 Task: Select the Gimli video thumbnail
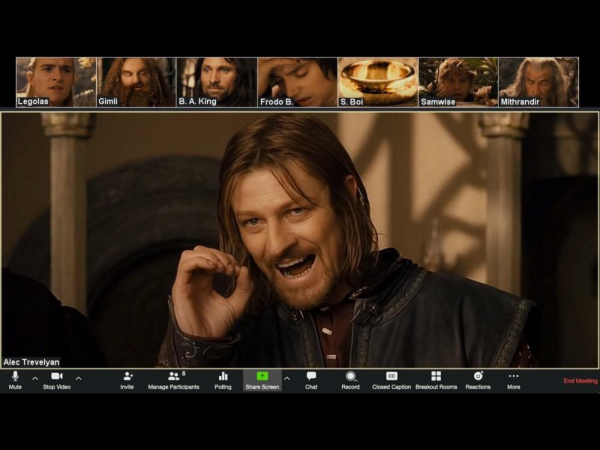(136, 82)
